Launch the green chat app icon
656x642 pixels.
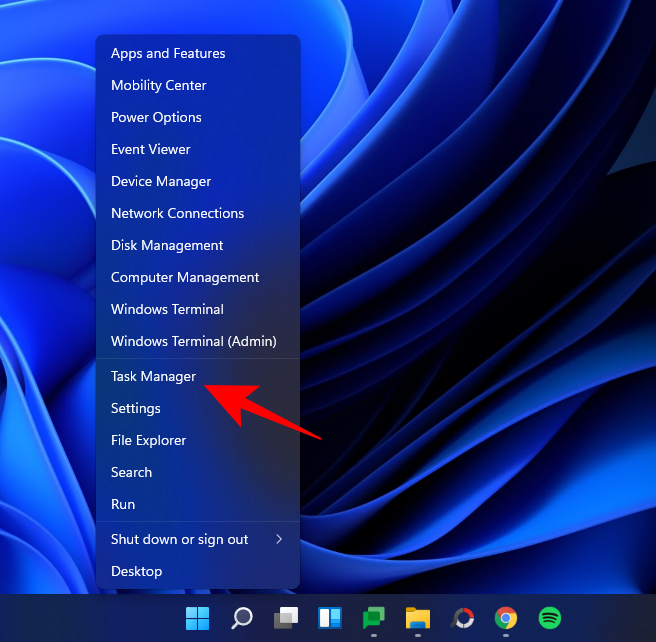pyautogui.click(x=374, y=617)
